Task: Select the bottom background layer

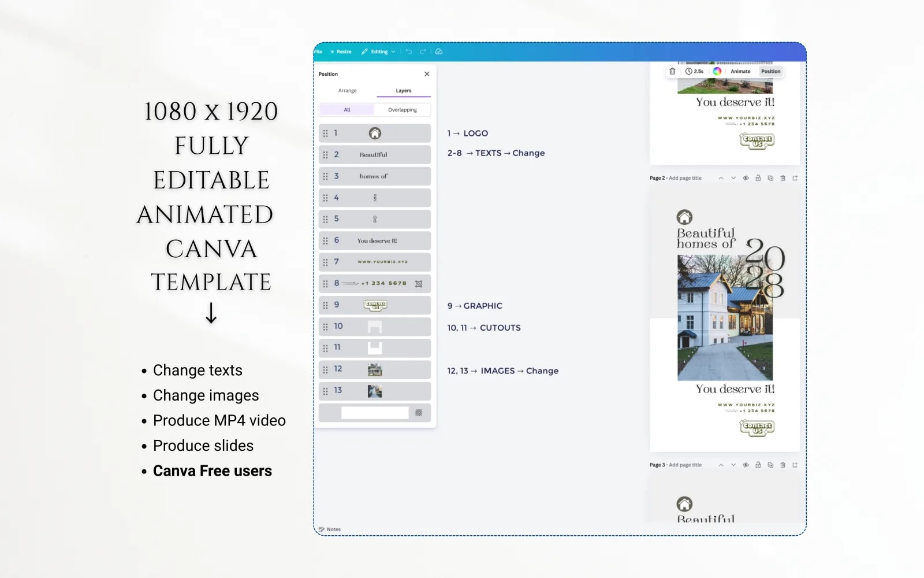Action: click(x=375, y=413)
